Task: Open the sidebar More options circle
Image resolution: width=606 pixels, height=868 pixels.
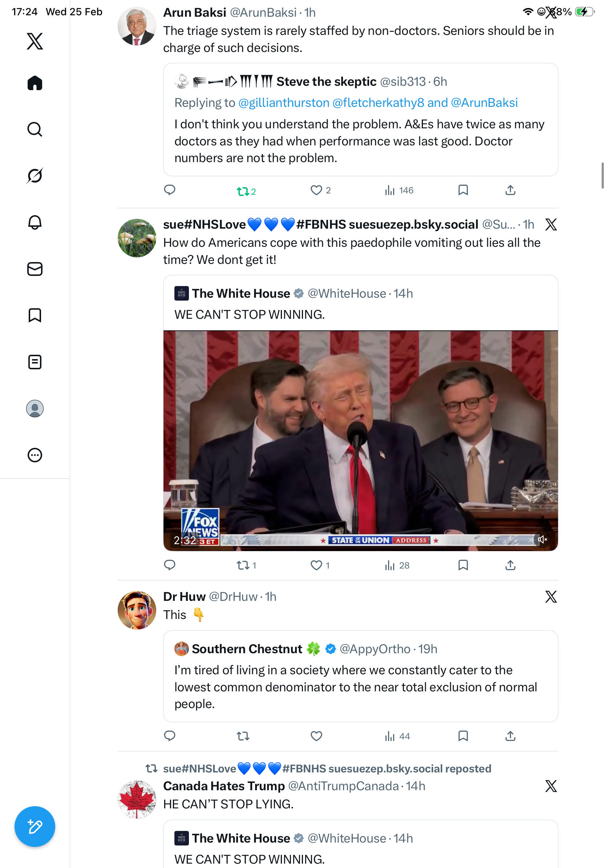Action: click(35, 455)
